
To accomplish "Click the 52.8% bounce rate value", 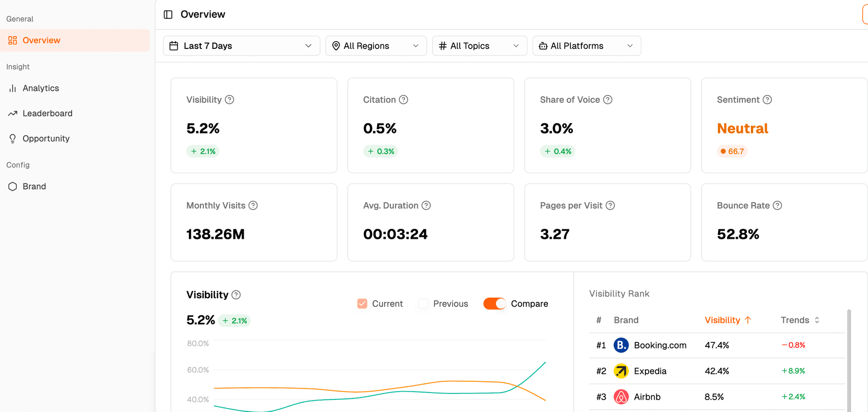I will (738, 234).
